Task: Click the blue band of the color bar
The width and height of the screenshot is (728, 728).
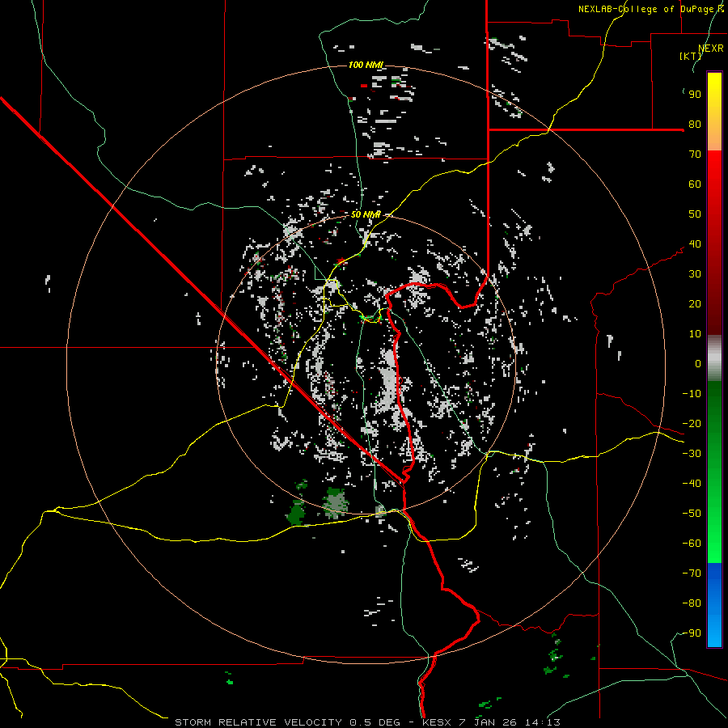Action: [714, 604]
